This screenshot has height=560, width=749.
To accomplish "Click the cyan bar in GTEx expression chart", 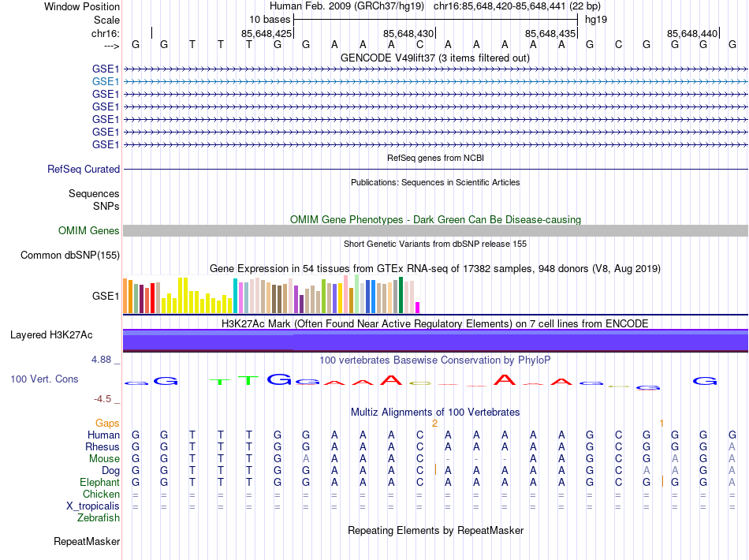I will point(235,296).
